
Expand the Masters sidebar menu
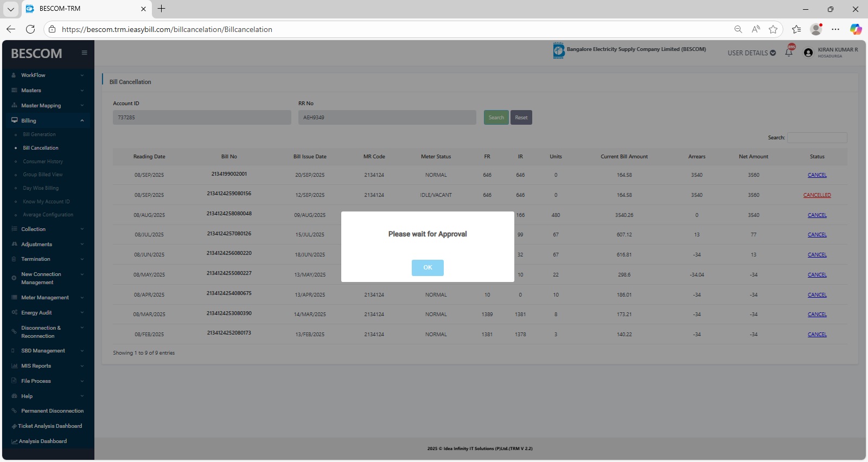[x=48, y=91]
